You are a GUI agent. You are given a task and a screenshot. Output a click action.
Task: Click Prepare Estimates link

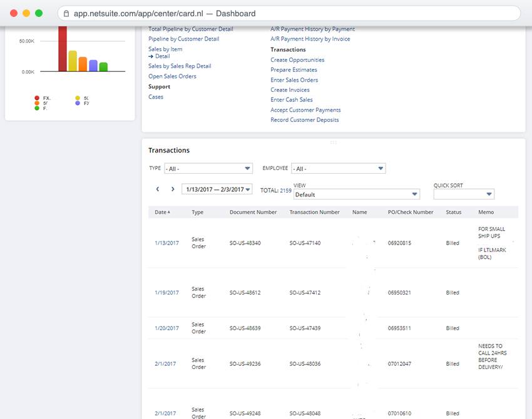(294, 70)
